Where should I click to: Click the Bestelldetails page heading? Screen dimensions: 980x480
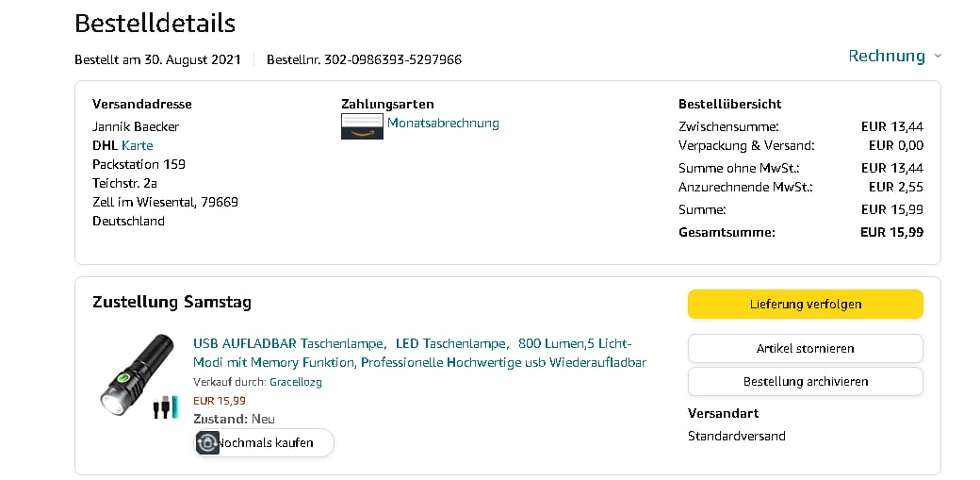[x=155, y=23]
